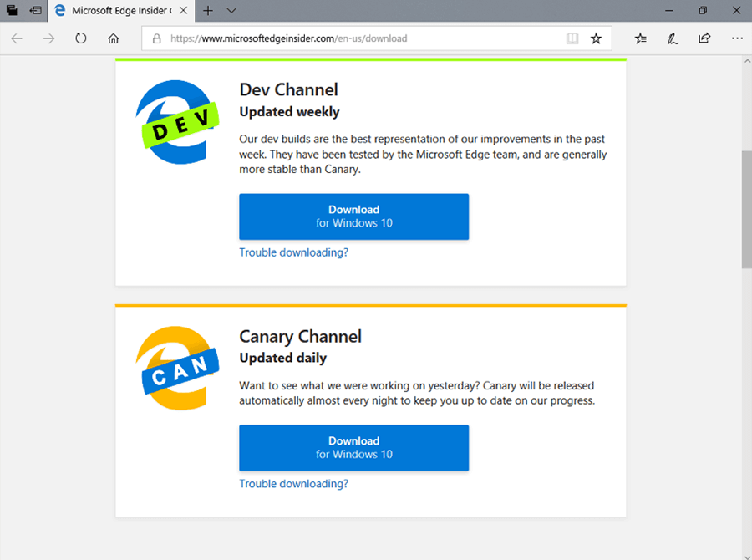Share this page icon
The width and height of the screenshot is (752, 560).
[x=704, y=38]
